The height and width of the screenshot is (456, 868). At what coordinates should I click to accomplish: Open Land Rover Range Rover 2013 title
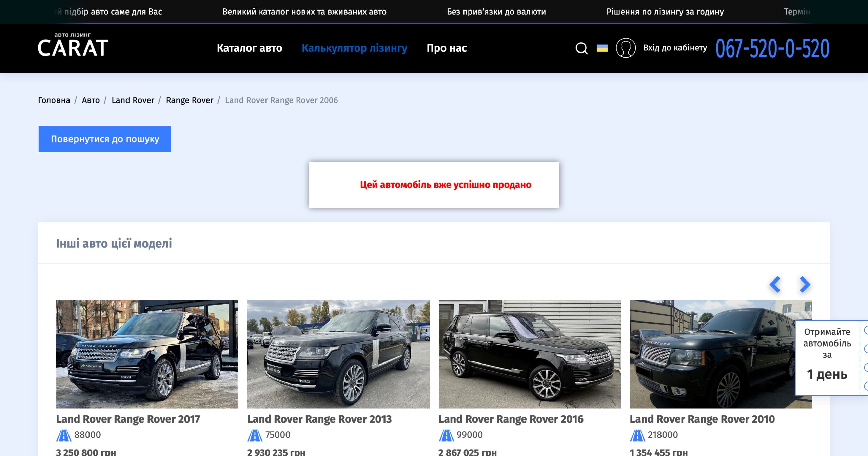pyautogui.click(x=319, y=419)
